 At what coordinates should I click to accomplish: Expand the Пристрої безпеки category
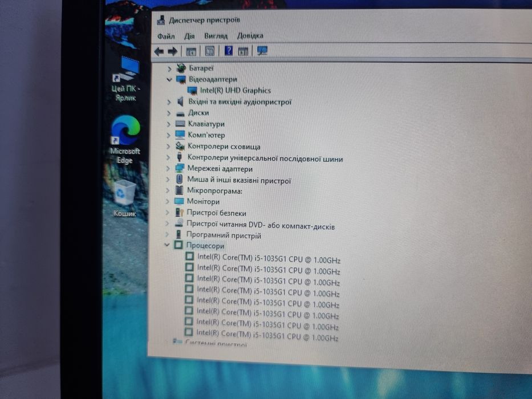[x=167, y=213]
